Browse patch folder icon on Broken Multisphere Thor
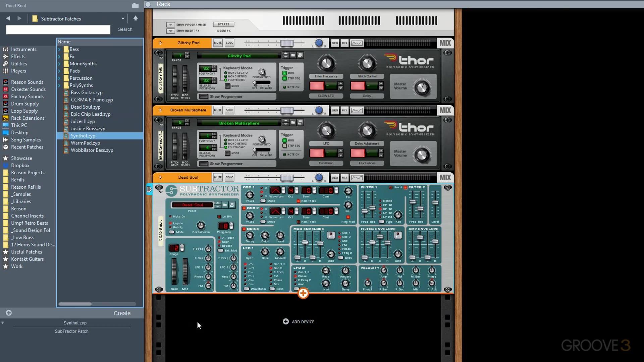 [293, 123]
